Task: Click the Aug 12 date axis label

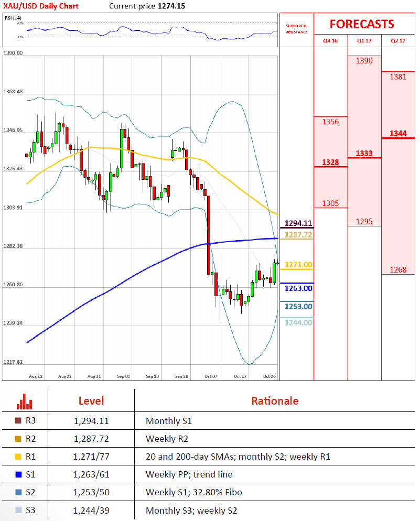Action: pos(36,376)
